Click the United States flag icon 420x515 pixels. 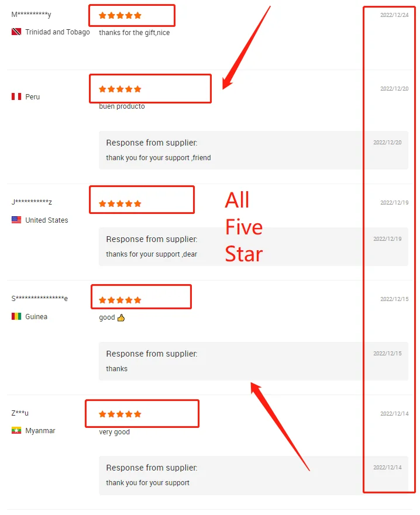coord(16,220)
